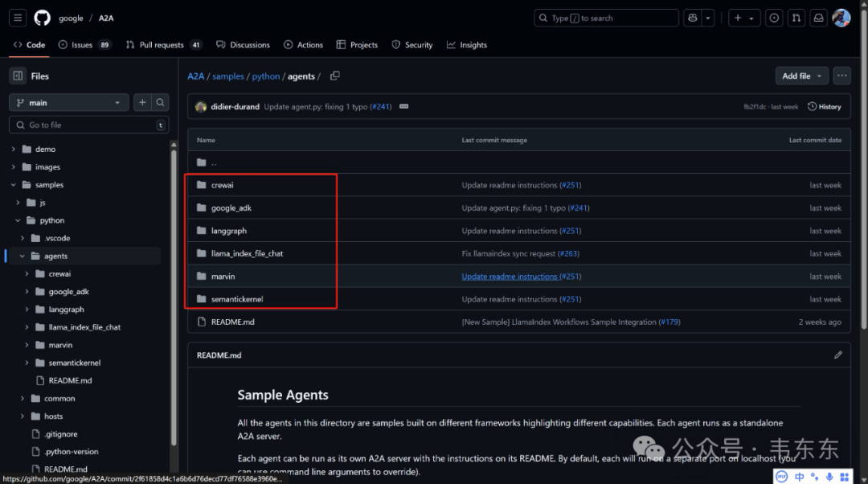Open the Pull requests tab
The image size is (868, 484).
164,45
